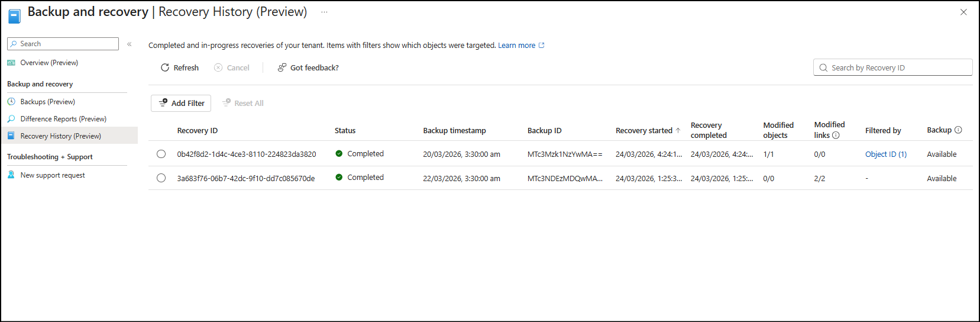Select radio for recovery 0b42f8d2-1d4c-4ce3-8110-224823da3820

(x=161, y=154)
